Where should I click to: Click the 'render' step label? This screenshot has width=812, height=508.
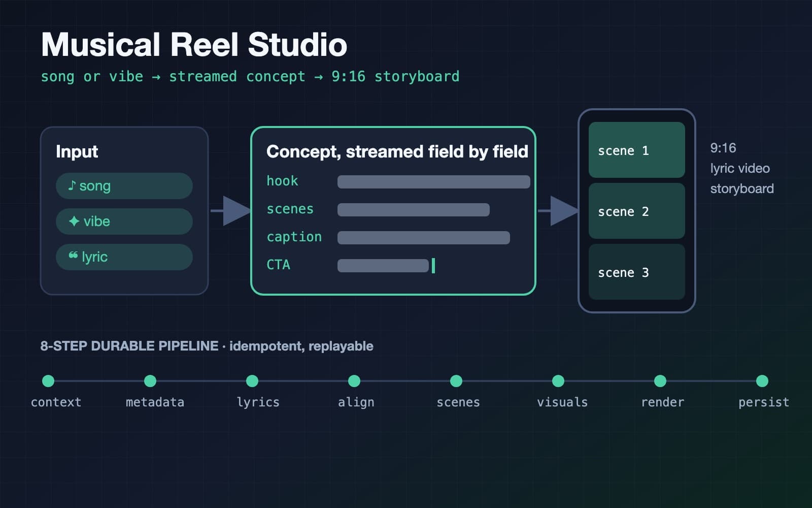(662, 402)
